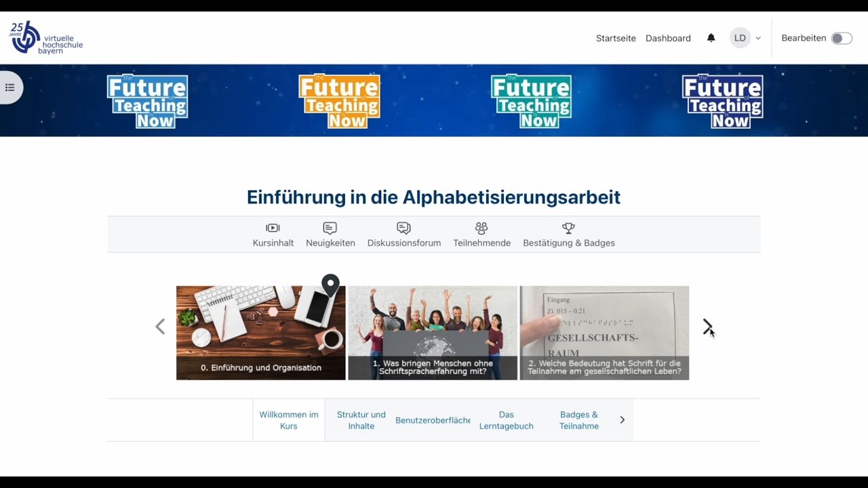Viewport: 868px width, 488px height.
Task: Open Neuigkeiten message icon
Action: [330, 228]
